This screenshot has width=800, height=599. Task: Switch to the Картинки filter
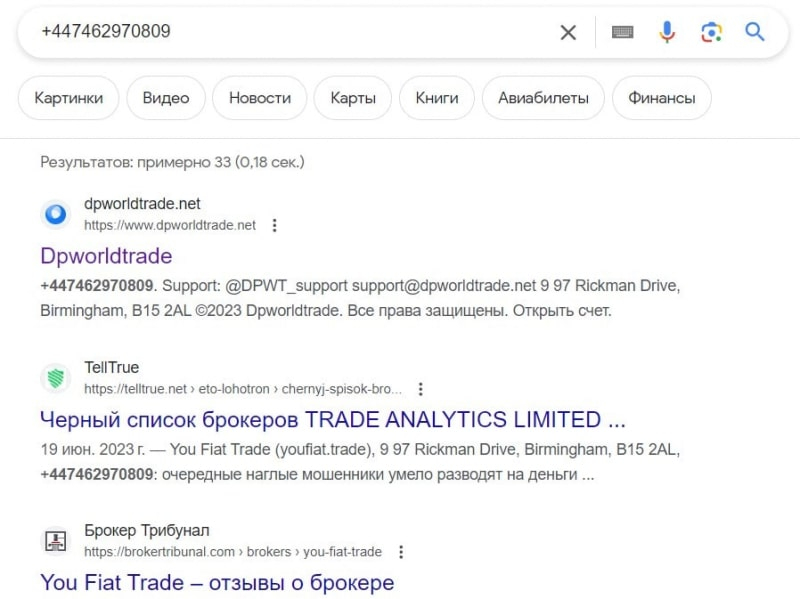(x=68, y=98)
